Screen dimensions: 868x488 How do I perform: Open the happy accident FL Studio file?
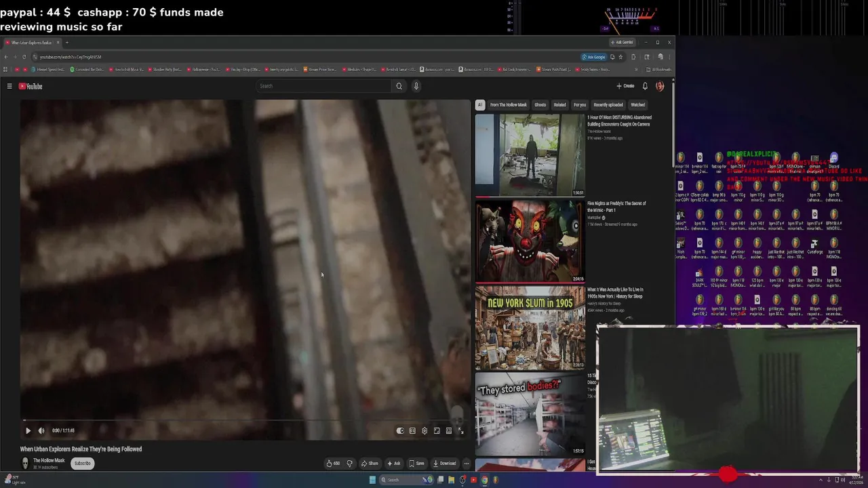pos(757,247)
